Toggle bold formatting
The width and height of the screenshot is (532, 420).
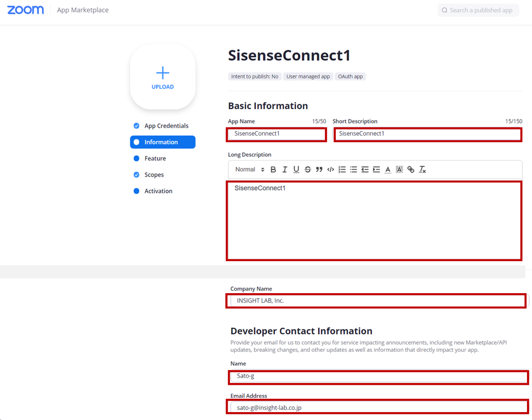(273, 169)
